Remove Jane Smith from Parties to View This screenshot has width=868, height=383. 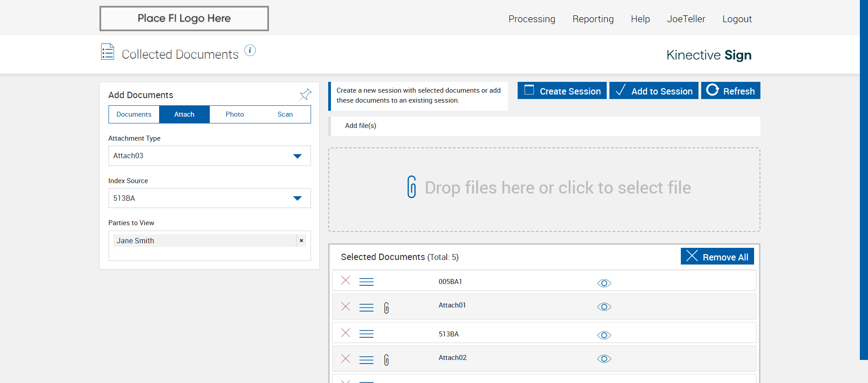[301, 241]
